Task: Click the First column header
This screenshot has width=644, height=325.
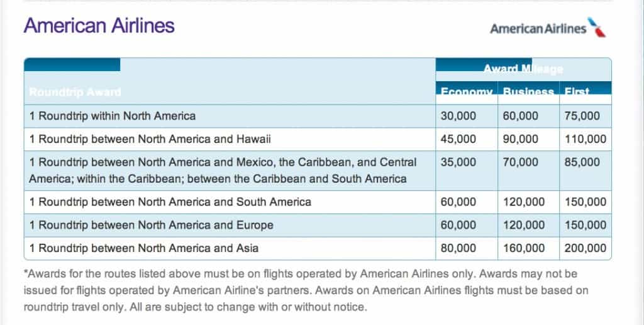Action: (577, 92)
